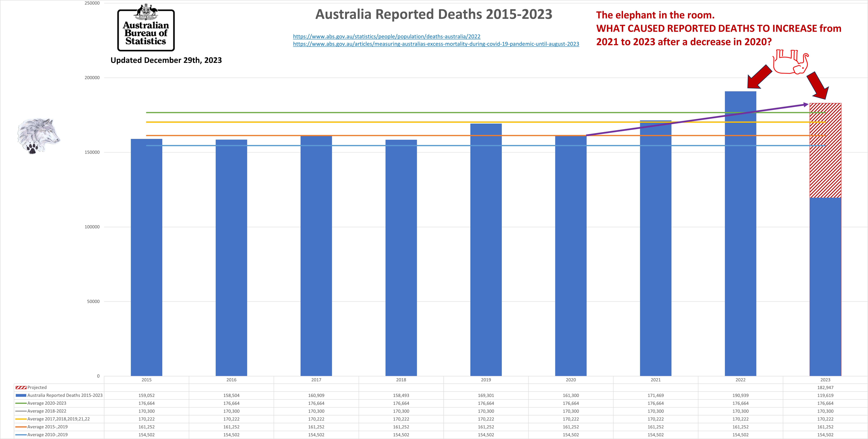The image size is (868, 439).
Task: Click the 2022 column header in the table
Action: coord(741,380)
